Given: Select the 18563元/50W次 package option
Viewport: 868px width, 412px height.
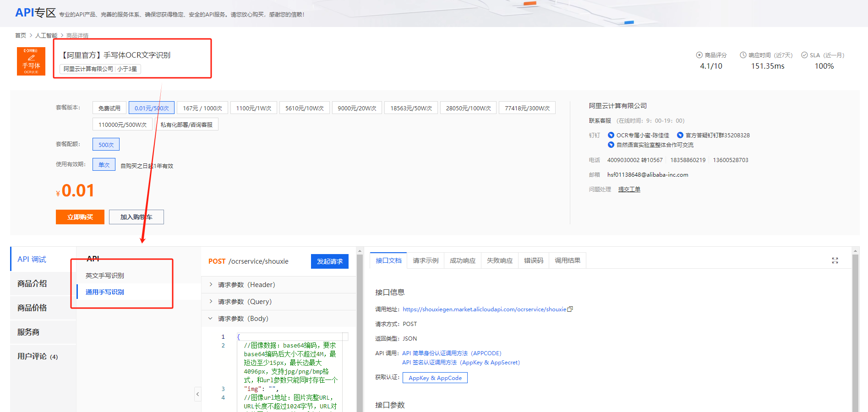Looking at the screenshot, I should point(411,108).
